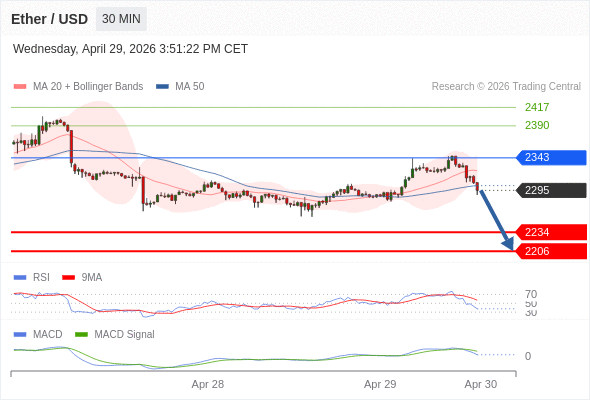Click the red 2206 support price tag
590x400 pixels.
click(551, 251)
